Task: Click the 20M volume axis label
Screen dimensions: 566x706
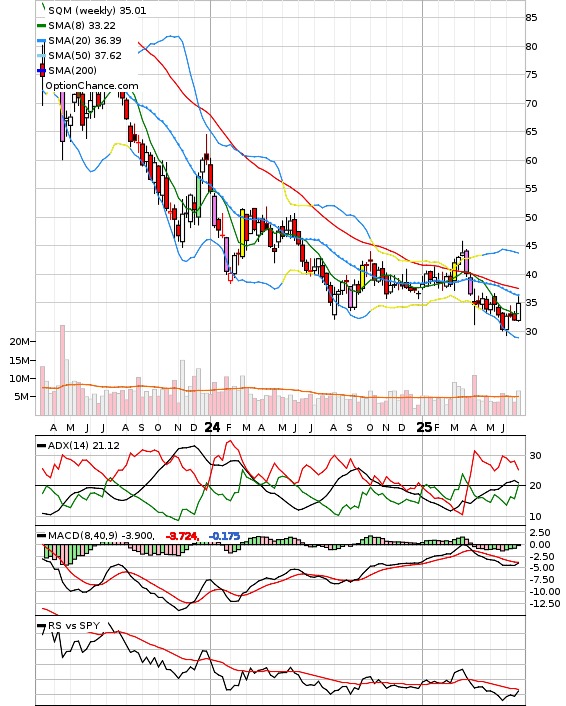Action: [x=19, y=341]
